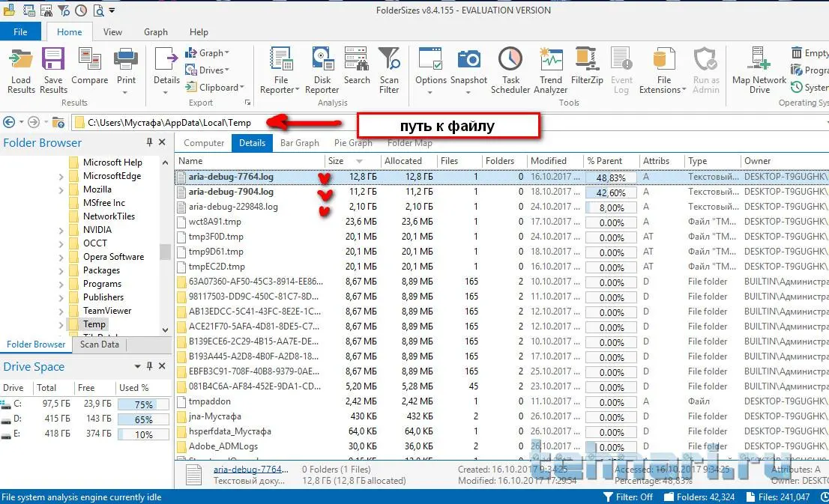Click the forward navigation arrow

(33, 123)
